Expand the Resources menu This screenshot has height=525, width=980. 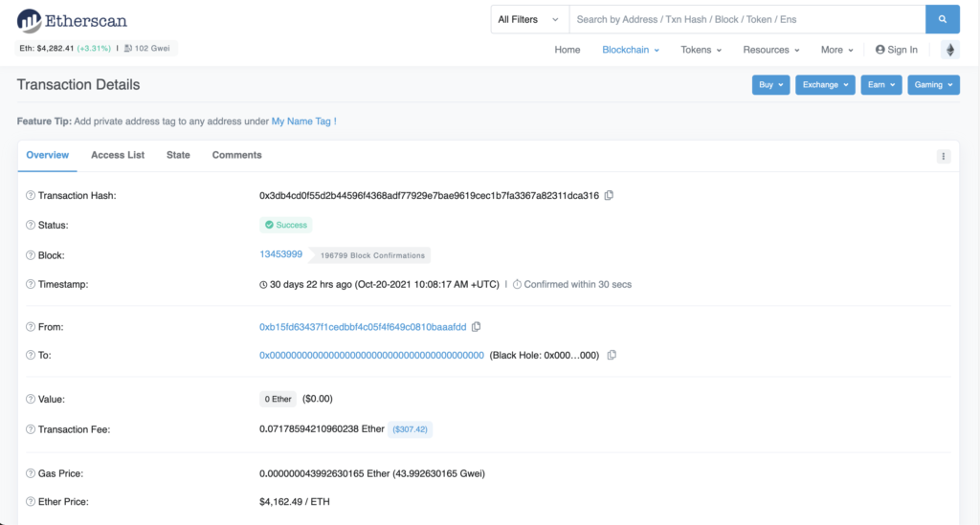click(771, 50)
